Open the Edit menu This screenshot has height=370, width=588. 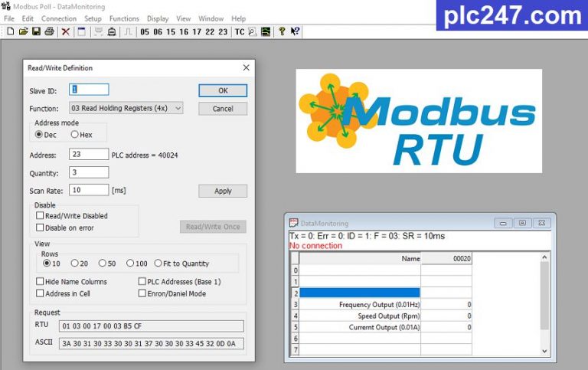click(28, 18)
